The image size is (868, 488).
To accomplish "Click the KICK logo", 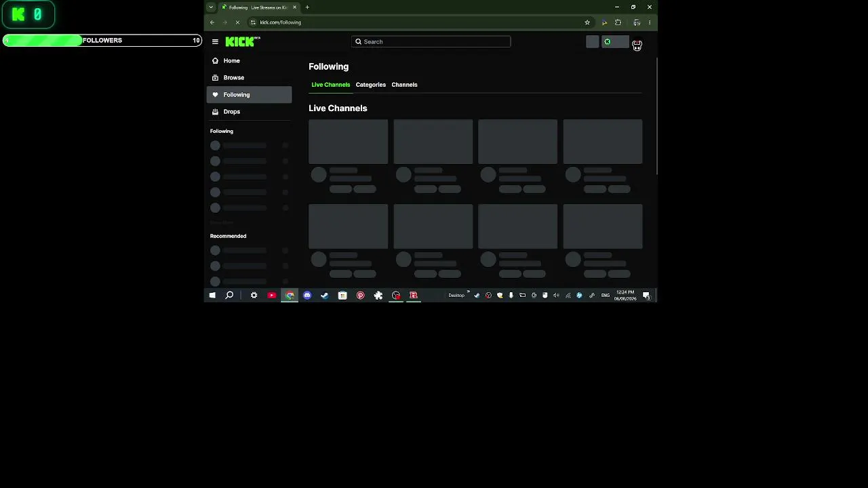I will pos(242,42).
